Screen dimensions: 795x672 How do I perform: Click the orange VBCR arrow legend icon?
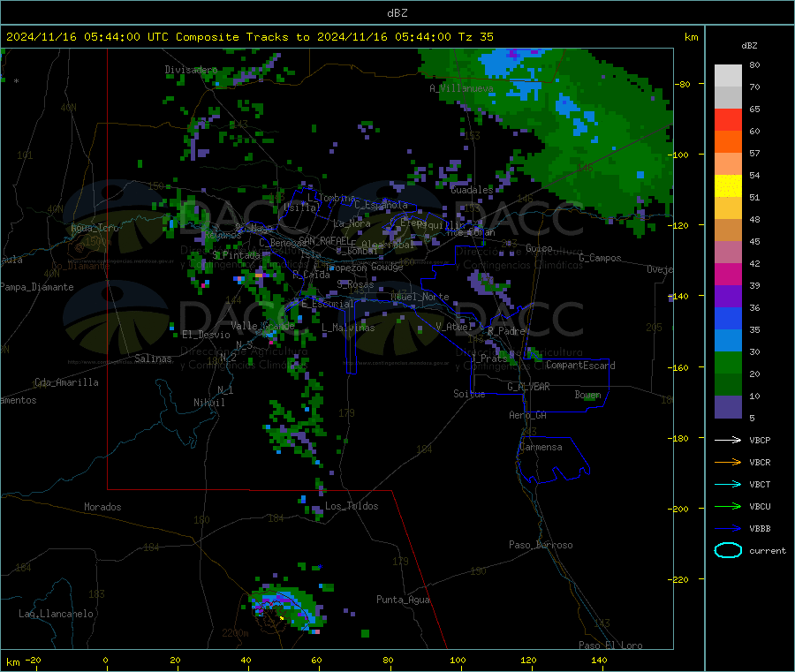[x=728, y=462]
